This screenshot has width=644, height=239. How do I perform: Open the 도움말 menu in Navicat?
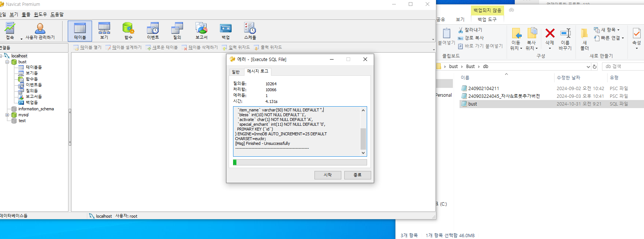click(57, 14)
